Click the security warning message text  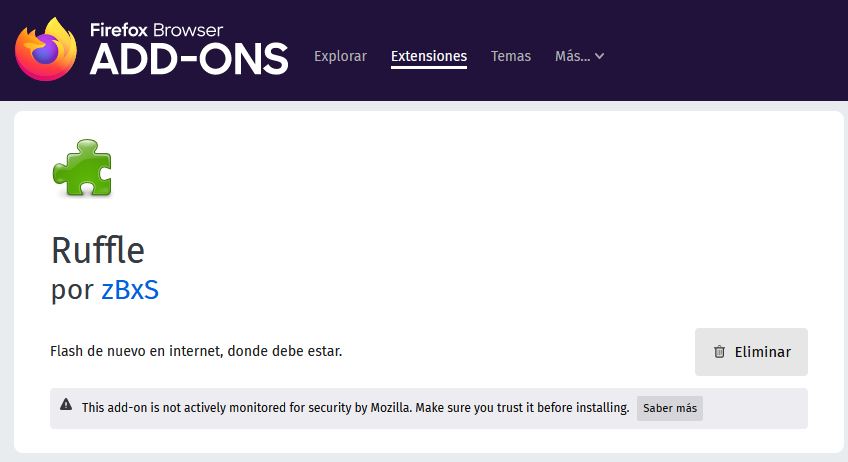pyautogui.click(x=355, y=407)
